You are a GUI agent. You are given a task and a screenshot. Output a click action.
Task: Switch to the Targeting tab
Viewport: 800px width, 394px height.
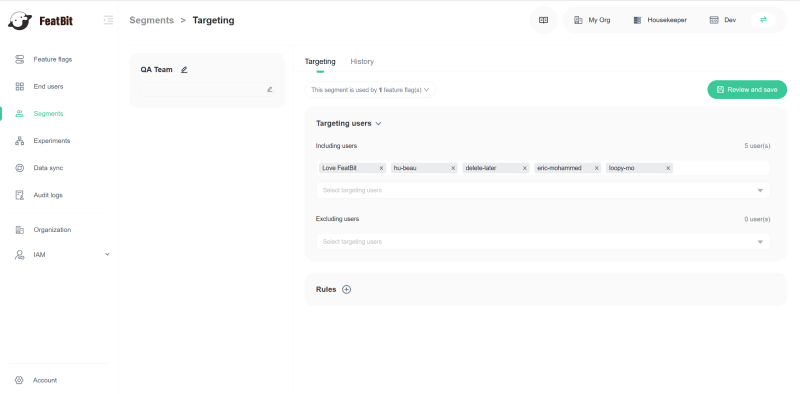[320, 61]
